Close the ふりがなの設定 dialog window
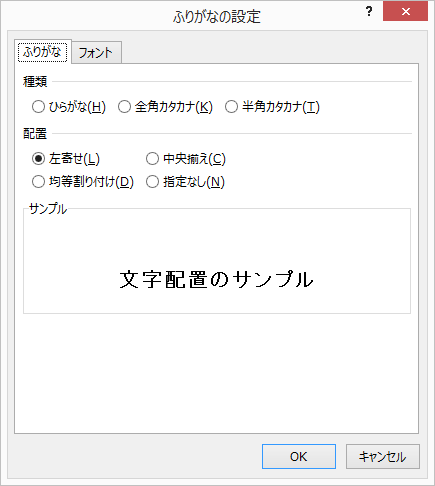The height and width of the screenshot is (486, 435). (405, 12)
